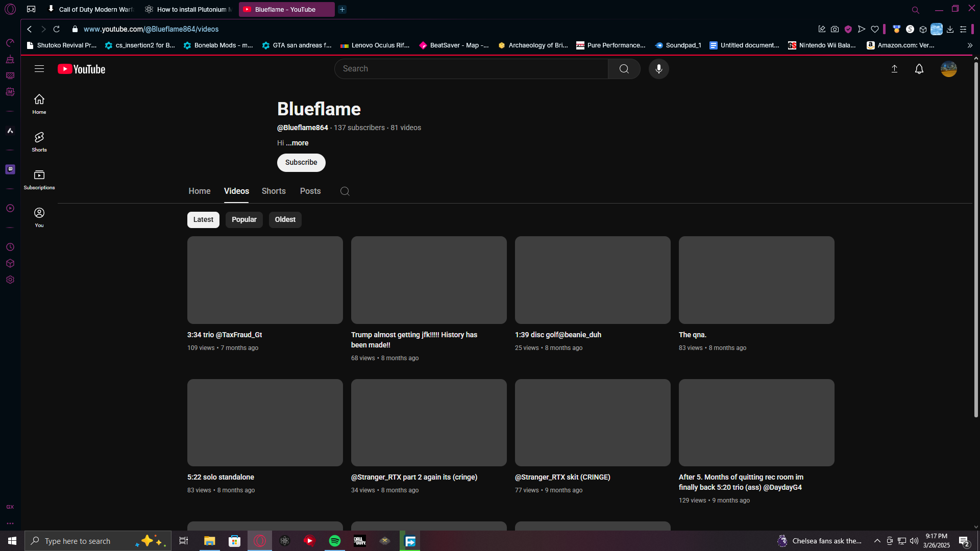Go to Shorts in the sidebar

tap(39, 141)
